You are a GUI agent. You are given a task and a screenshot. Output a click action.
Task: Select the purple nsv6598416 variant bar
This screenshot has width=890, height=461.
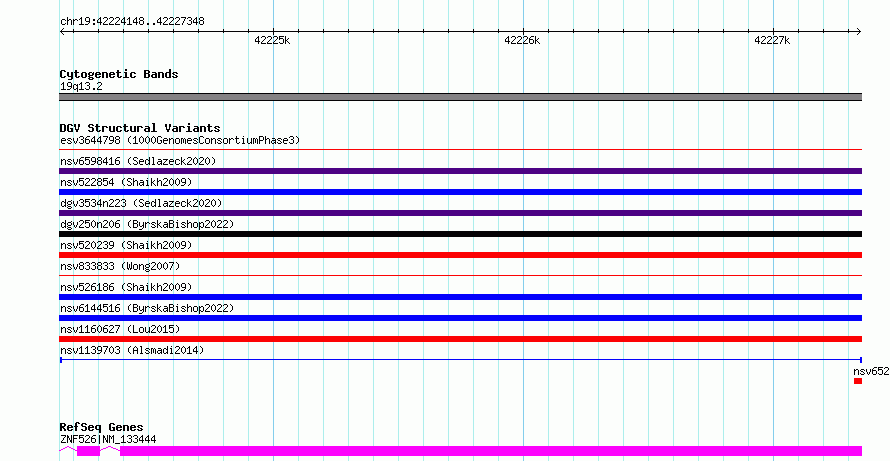click(x=461, y=171)
